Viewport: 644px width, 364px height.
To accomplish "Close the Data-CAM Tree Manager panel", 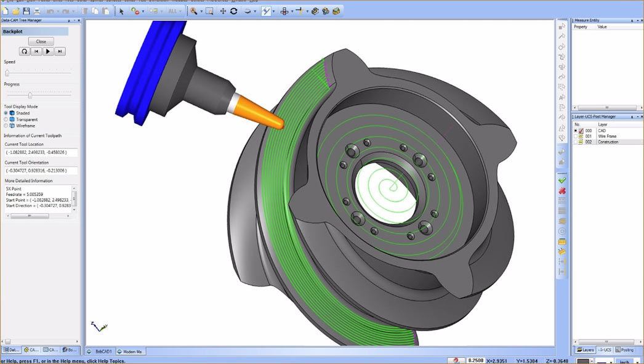I will click(79, 20).
